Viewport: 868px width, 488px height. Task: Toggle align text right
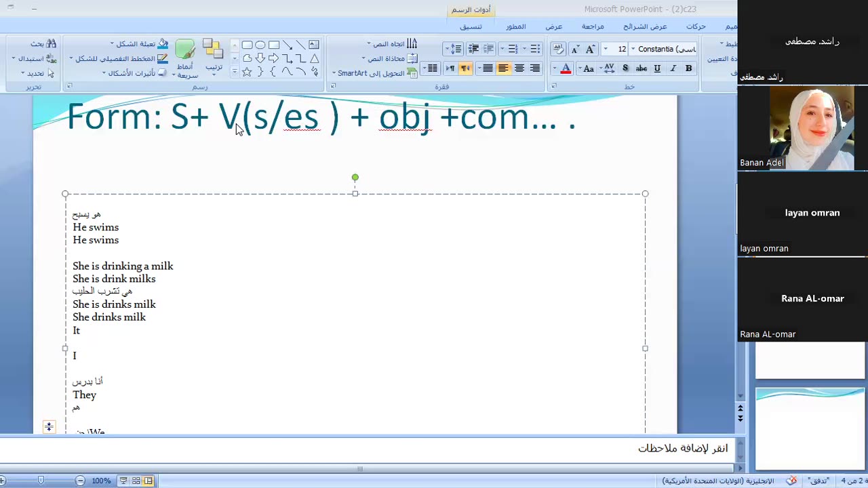pos(535,68)
